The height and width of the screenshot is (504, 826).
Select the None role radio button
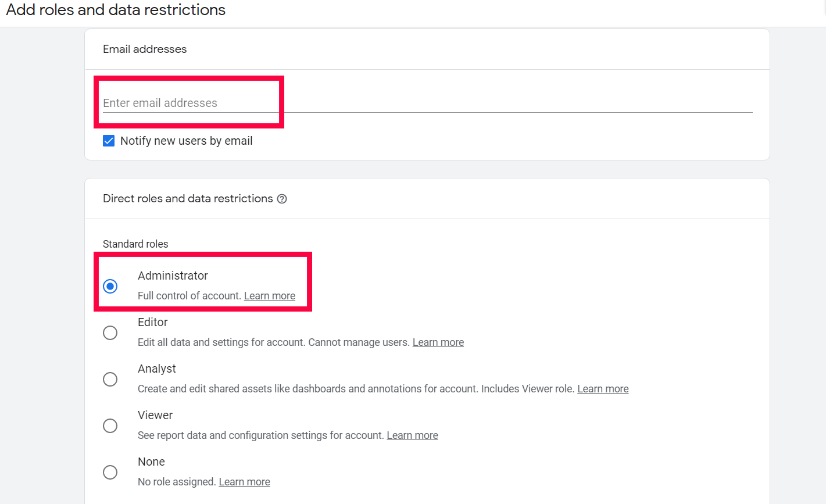110,472
